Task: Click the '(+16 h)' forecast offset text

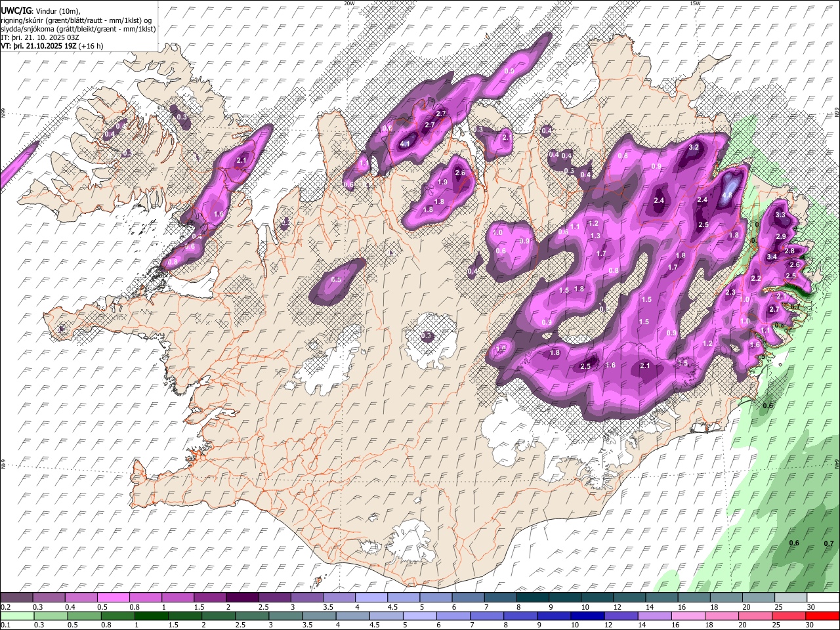Action: pyautogui.click(x=90, y=47)
